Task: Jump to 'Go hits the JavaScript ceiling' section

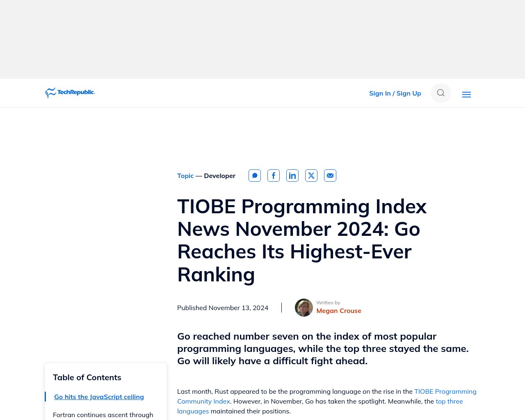Action: point(99,397)
